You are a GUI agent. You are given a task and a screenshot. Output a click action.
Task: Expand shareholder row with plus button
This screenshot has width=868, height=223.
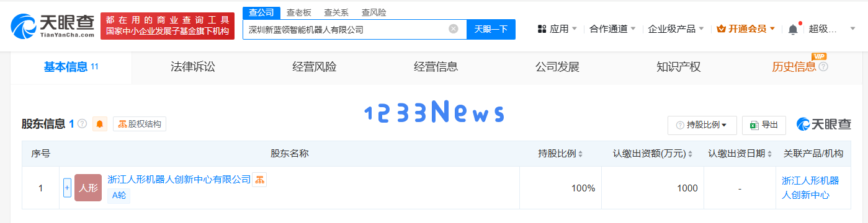click(x=68, y=188)
